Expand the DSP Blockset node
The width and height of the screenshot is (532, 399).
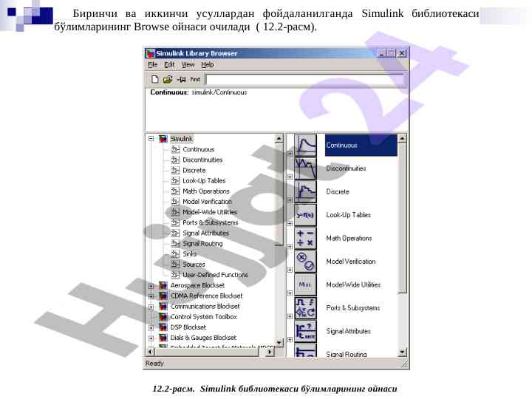click(x=151, y=328)
